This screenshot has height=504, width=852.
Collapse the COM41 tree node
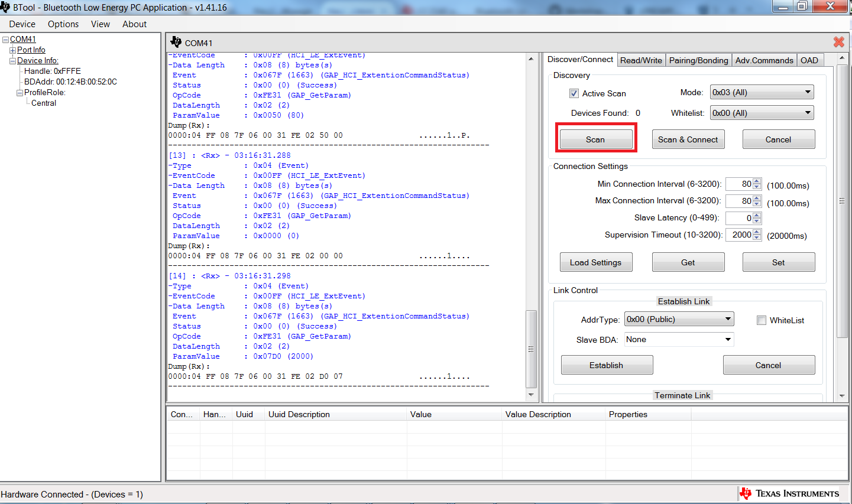pos(5,40)
